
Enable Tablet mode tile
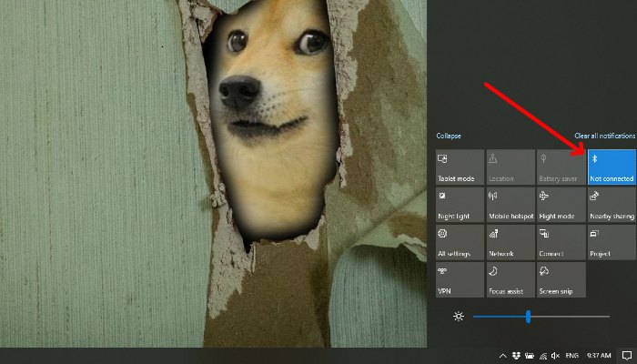(460, 167)
